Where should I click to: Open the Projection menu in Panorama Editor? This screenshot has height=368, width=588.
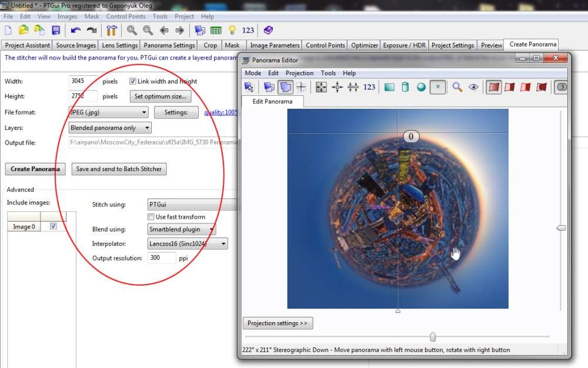[299, 73]
